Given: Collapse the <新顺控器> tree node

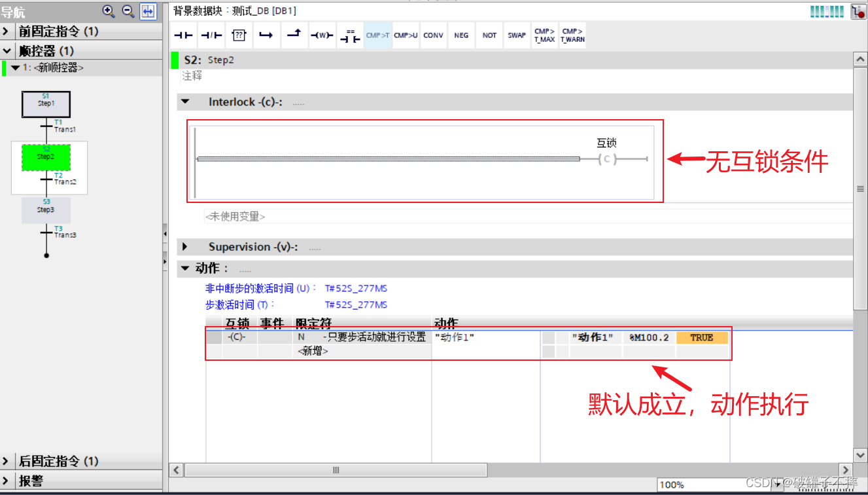Looking at the screenshot, I should tap(16, 67).
